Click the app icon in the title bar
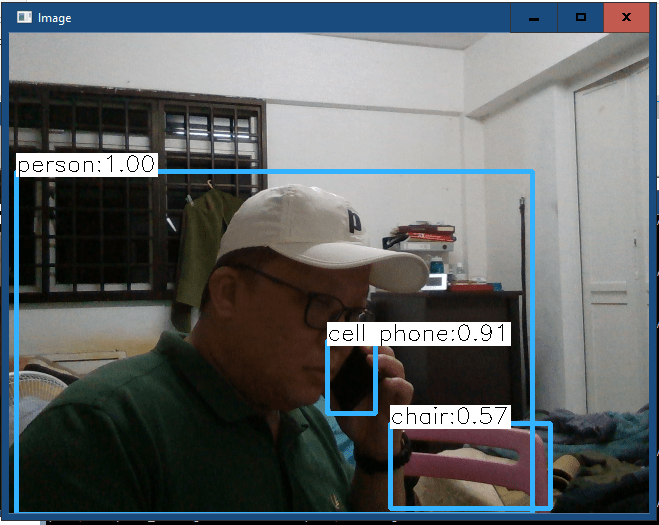The height and width of the screenshot is (525, 659). click(x=24, y=17)
